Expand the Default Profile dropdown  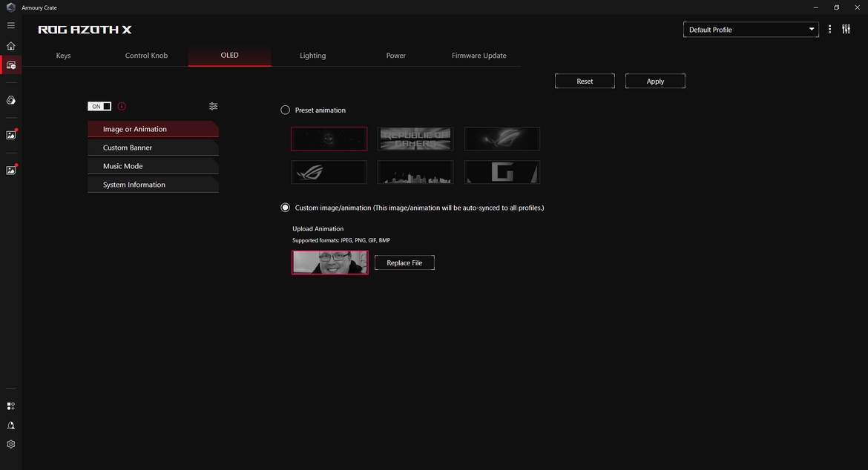(x=751, y=30)
